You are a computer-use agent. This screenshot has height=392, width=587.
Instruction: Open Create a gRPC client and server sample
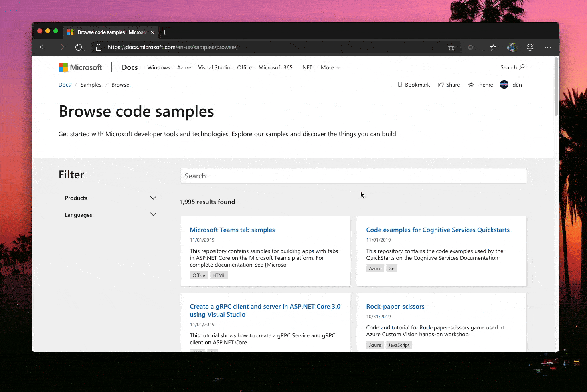265,311
